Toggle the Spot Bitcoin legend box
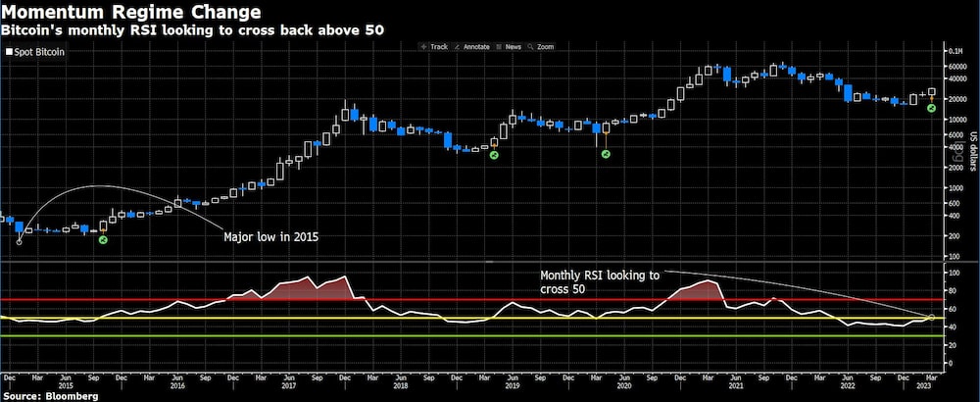This screenshot has width=980, height=402. (x=9, y=51)
